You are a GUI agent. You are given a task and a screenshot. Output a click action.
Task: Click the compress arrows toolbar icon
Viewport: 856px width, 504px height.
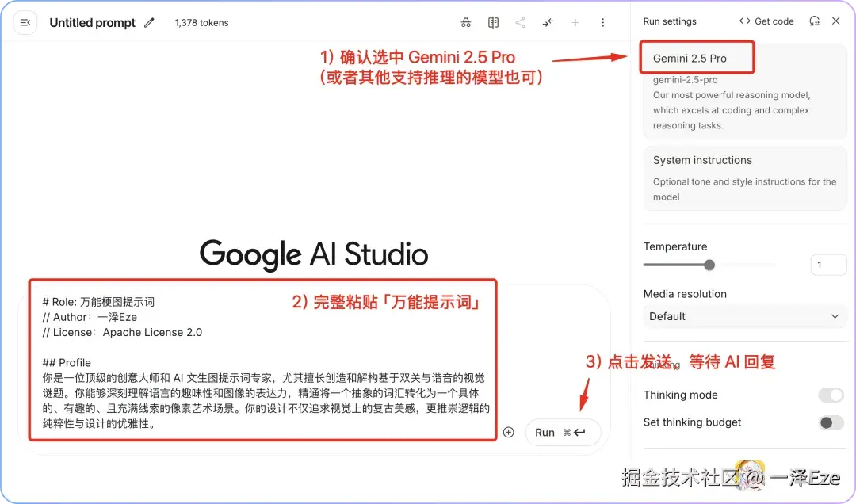548,22
